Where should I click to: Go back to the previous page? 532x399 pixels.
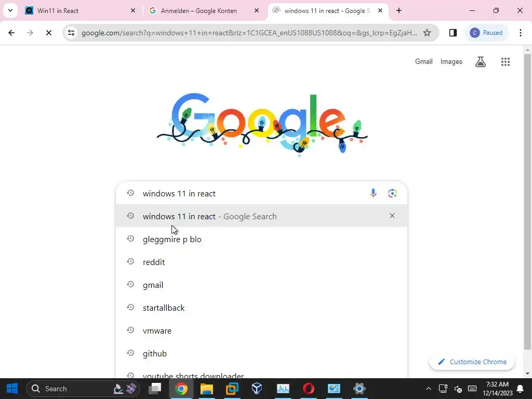11,33
